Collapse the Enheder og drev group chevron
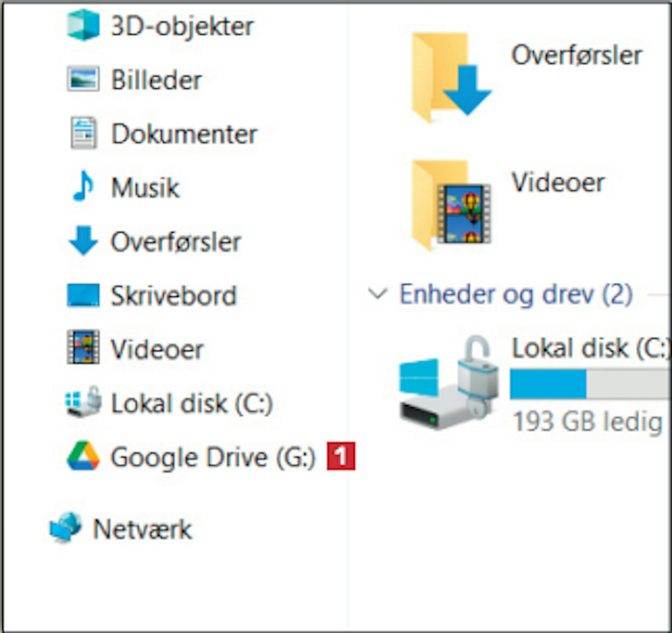This screenshot has width=672, height=633. tap(377, 294)
